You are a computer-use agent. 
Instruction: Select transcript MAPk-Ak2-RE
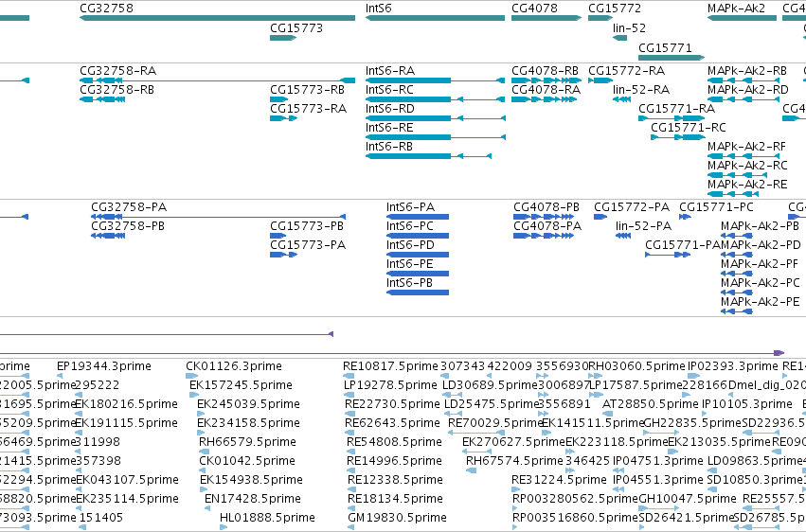point(733,194)
